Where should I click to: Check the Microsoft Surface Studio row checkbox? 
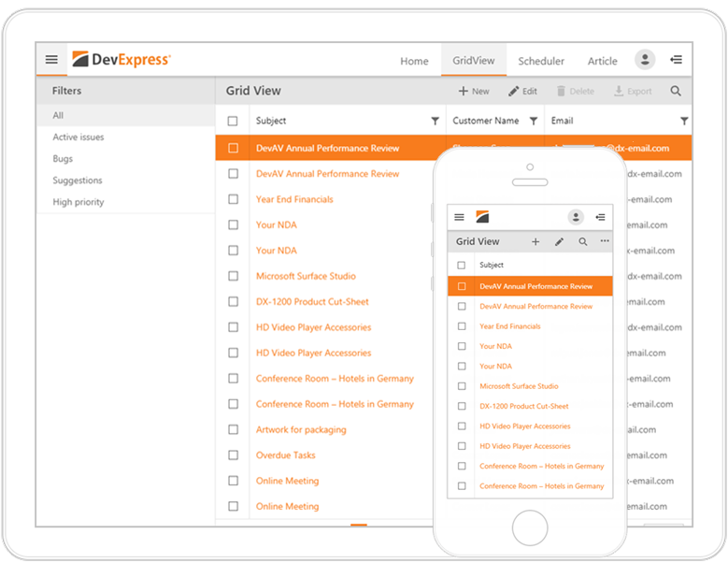[x=233, y=276]
